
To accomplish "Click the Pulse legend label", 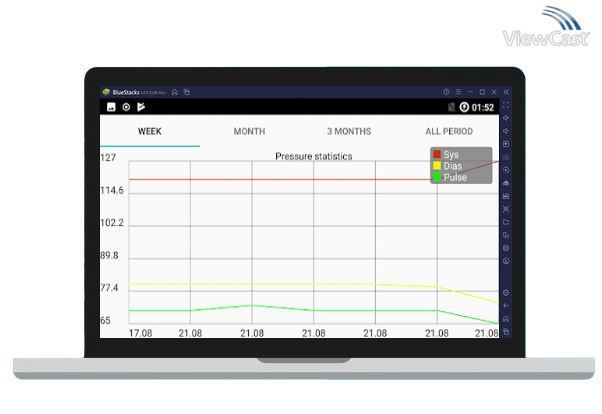I will (455, 177).
